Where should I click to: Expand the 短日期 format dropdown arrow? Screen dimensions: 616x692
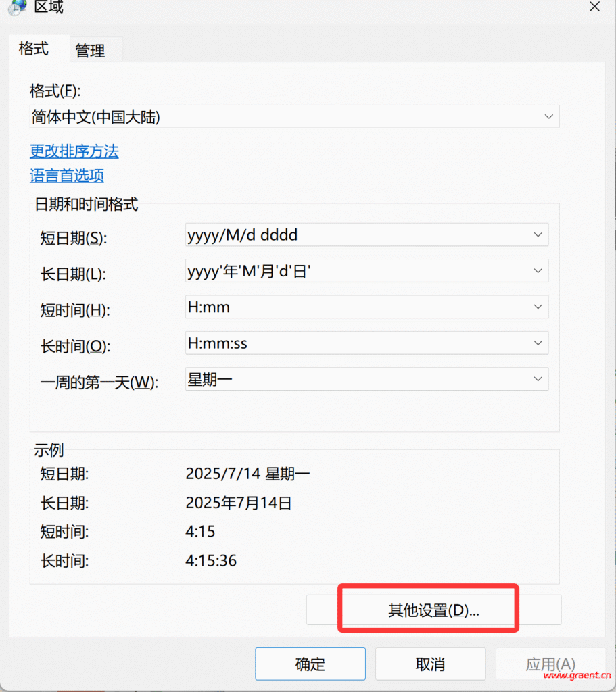click(x=538, y=235)
